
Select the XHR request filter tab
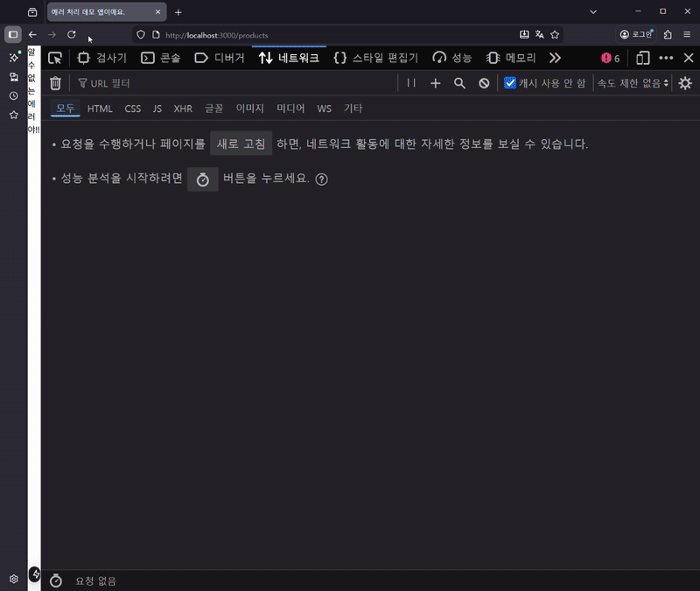[183, 108]
